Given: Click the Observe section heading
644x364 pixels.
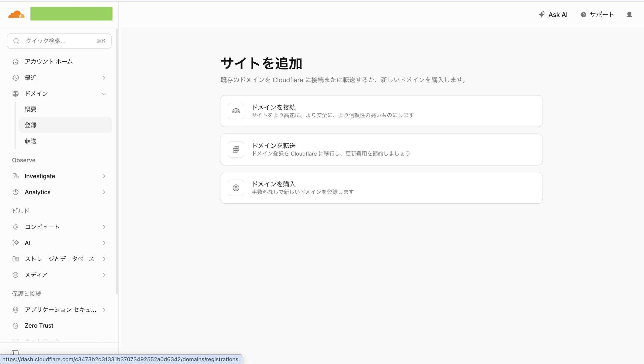Looking at the screenshot, I should [x=24, y=160].
